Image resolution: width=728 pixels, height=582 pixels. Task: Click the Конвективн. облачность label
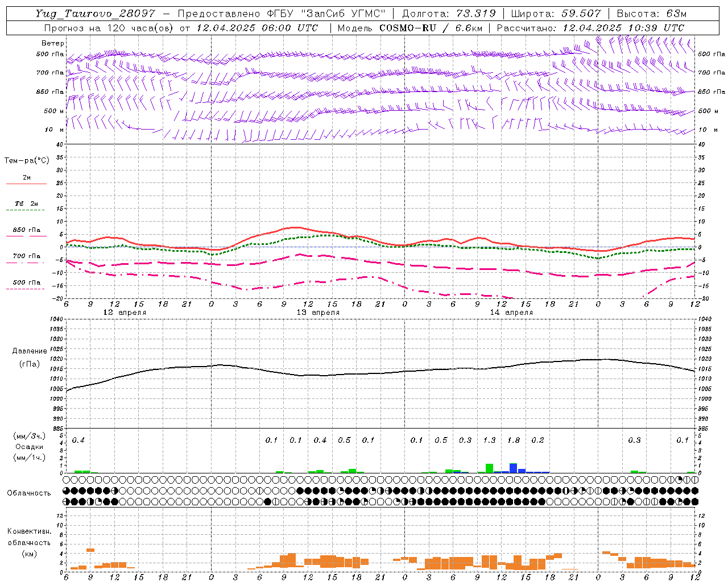(x=29, y=537)
